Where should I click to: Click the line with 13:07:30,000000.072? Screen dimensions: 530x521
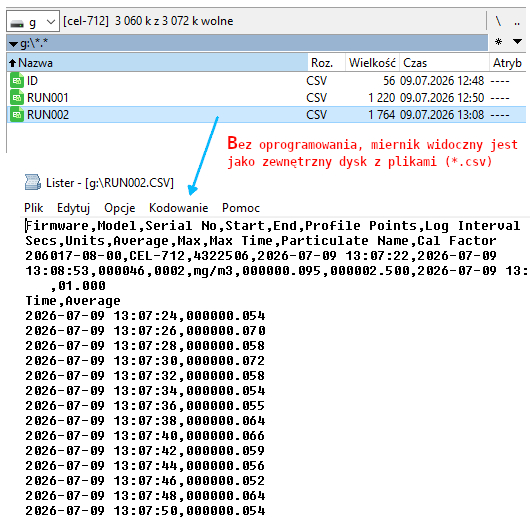click(145, 361)
